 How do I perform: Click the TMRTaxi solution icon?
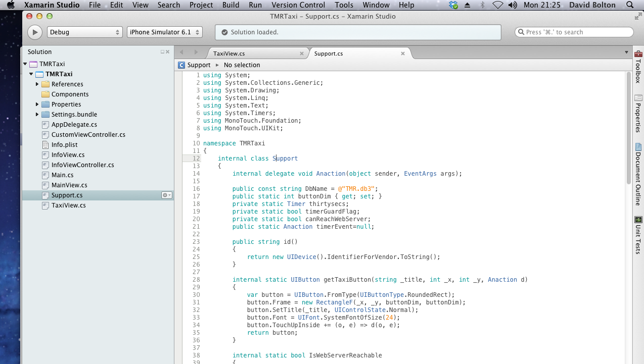click(33, 64)
